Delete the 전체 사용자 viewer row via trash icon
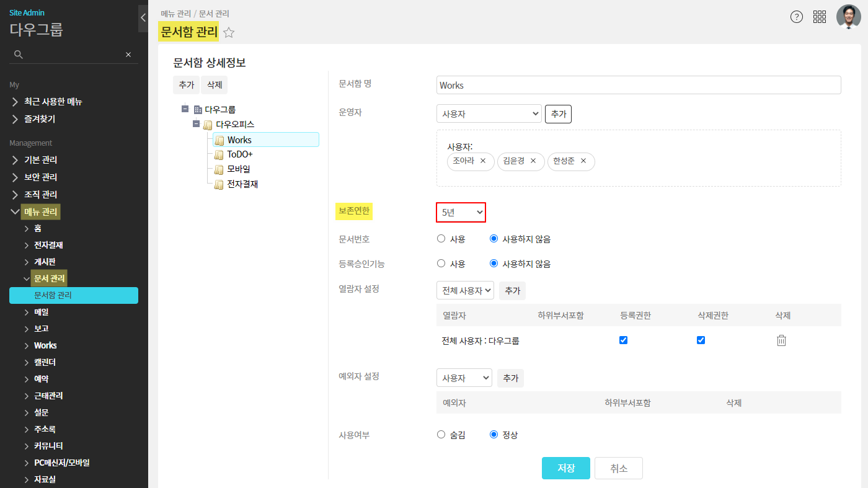Image resolution: width=868 pixels, height=488 pixels. (x=781, y=340)
